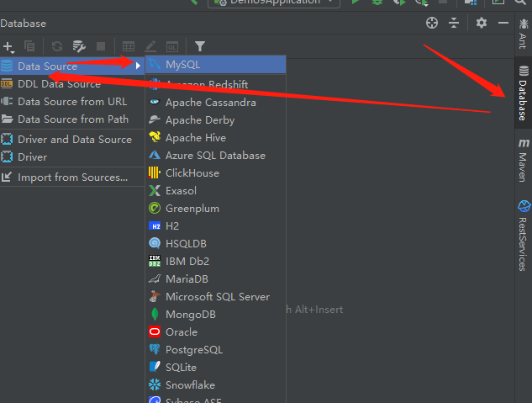Click the green Run button

pos(356,2)
